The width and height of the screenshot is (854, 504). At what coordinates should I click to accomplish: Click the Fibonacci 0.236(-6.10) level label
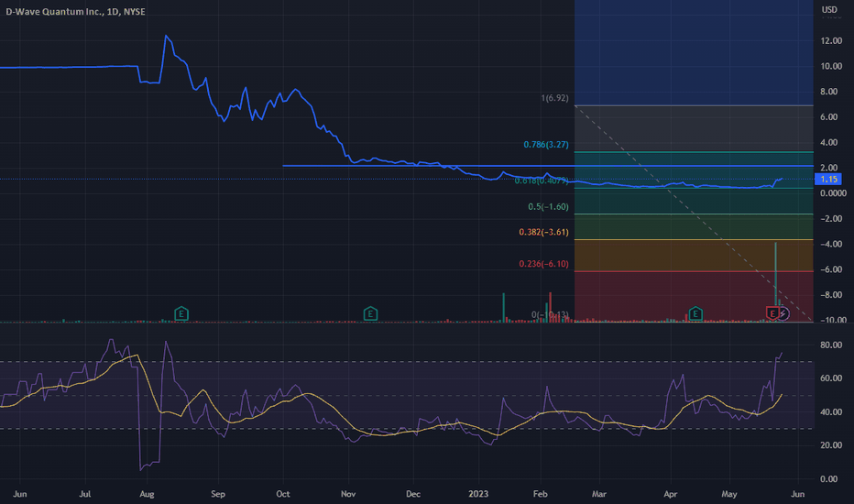[543, 264]
